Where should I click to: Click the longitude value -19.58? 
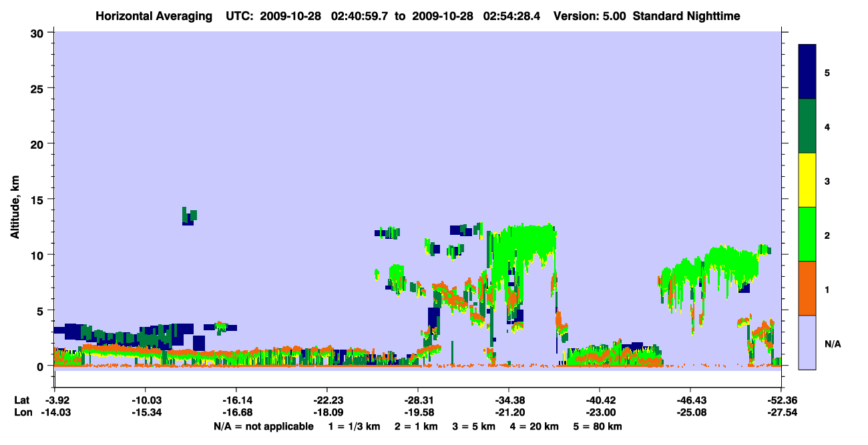pyautogui.click(x=418, y=413)
